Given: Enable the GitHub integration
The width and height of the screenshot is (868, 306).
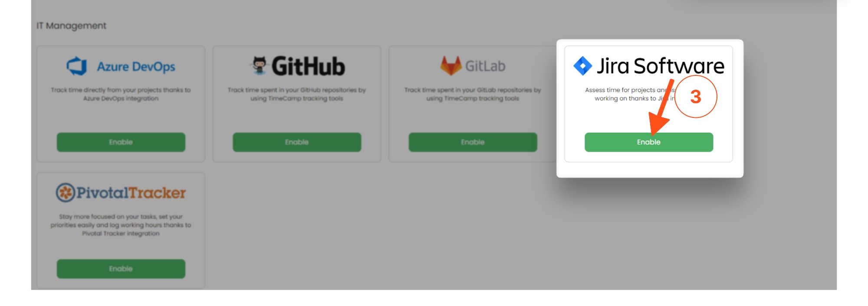Looking at the screenshot, I should (x=297, y=142).
